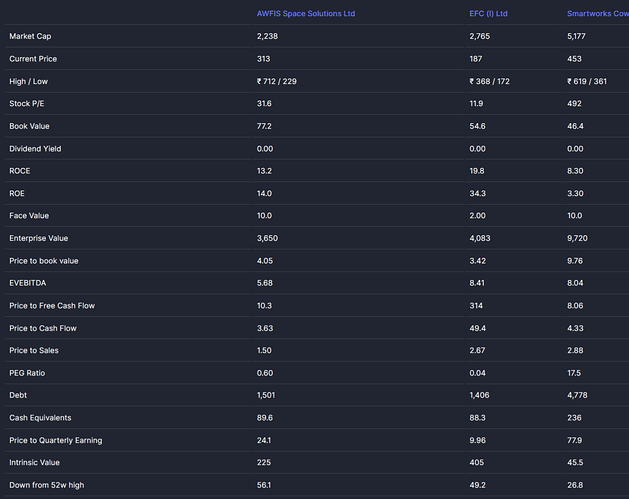Click Smartworks market cap value 5,177
Screen dimensions: 629x499
pyautogui.click(x=576, y=36)
